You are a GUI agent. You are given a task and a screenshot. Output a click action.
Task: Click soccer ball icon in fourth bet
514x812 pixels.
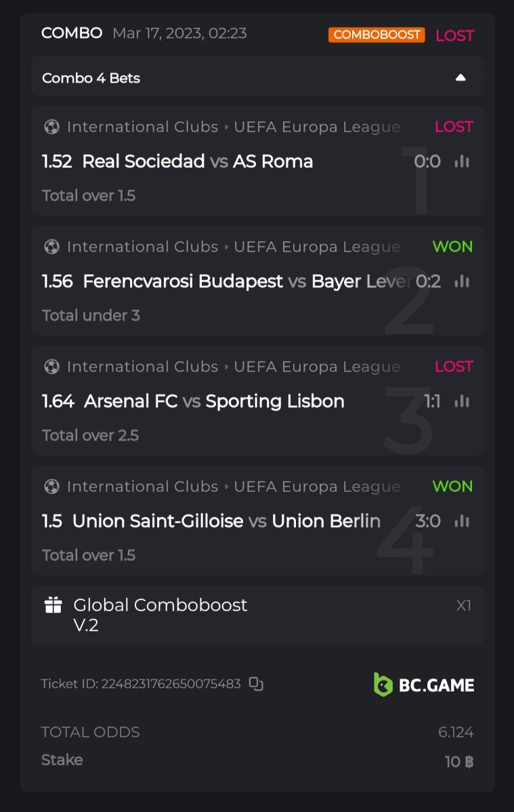click(51, 487)
